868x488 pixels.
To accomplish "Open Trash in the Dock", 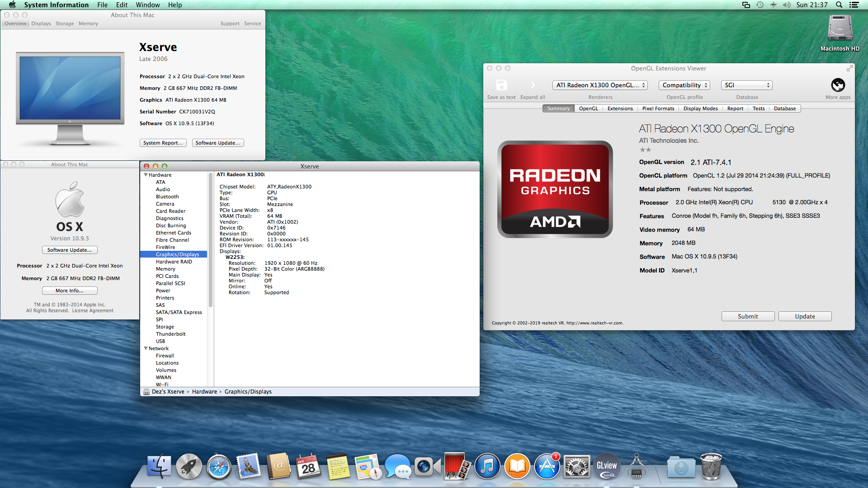I will click(711, 466).
